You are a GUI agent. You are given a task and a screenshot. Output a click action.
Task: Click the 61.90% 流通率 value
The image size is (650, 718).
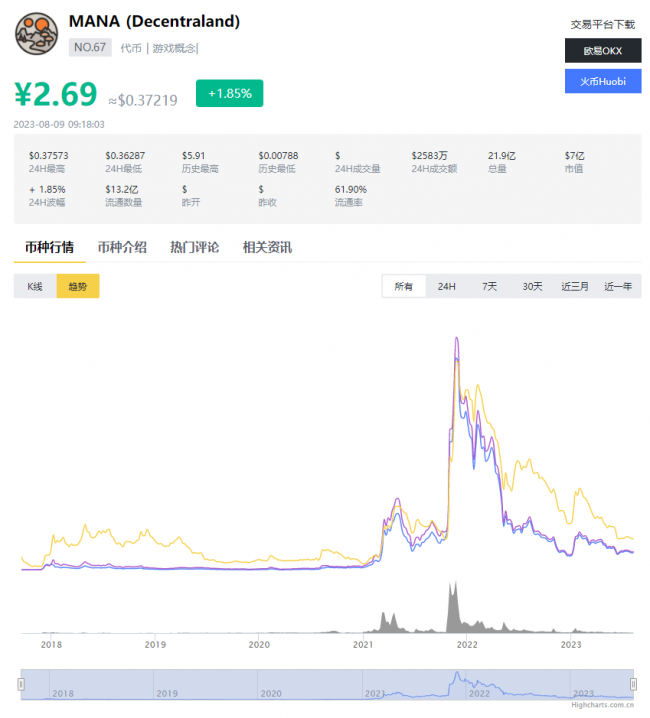pyautogui.click(x=351, y=190)
